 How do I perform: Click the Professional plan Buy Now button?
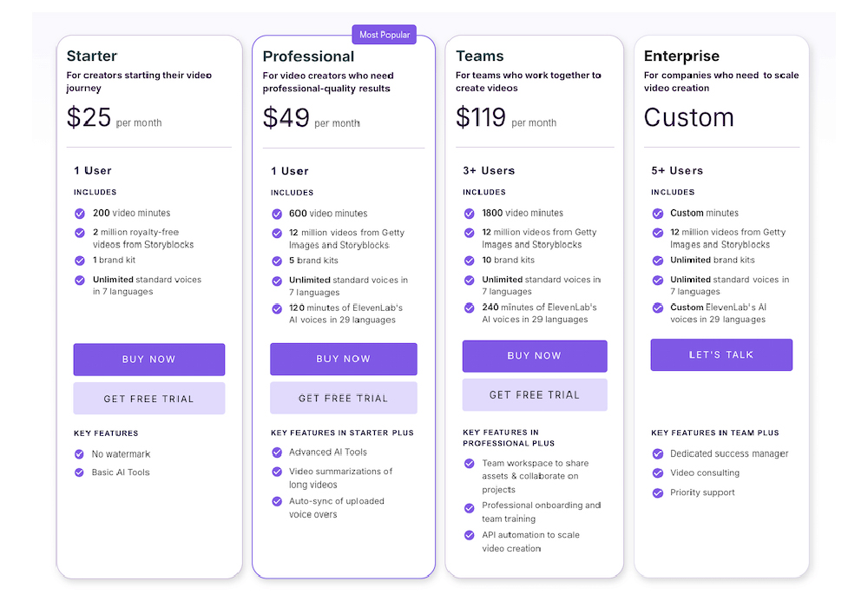coord(343,359)
